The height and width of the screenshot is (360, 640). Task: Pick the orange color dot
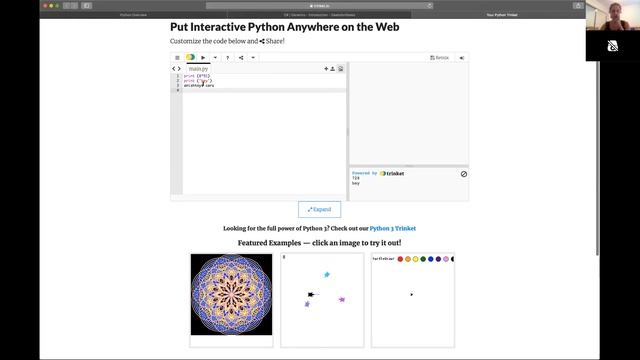[x=408, y=259]
